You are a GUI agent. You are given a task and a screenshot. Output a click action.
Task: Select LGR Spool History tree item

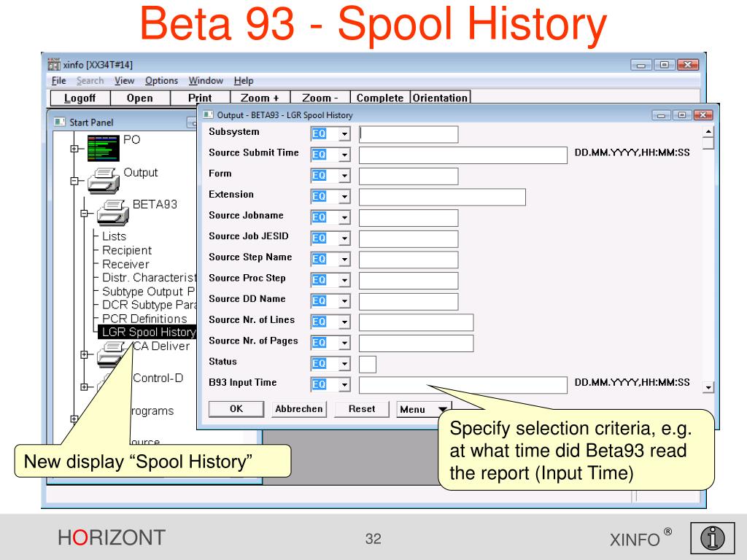click(x=148, y=332)
